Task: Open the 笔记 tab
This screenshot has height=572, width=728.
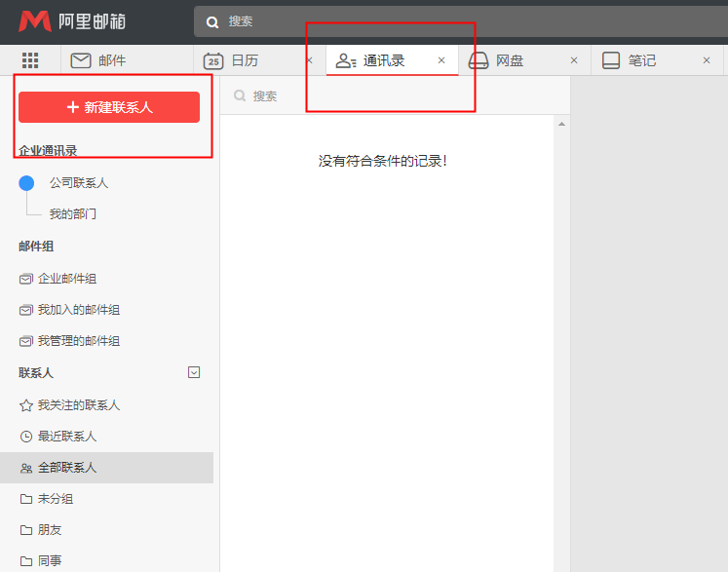Action: pyautogui.click(x=641, y=60)
